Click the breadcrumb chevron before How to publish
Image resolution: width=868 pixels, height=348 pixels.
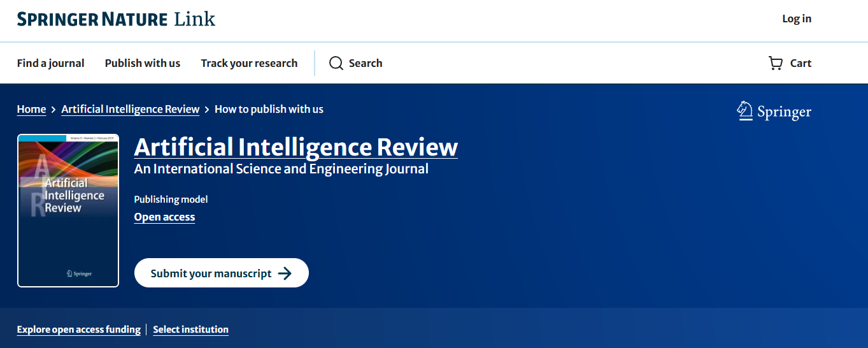pyautogui.click(x=207, y=110)
